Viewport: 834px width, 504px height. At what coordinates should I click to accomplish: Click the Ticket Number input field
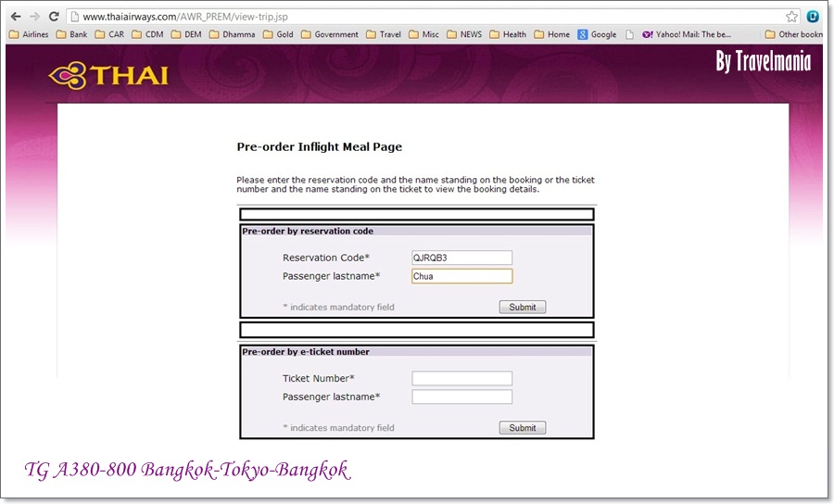(461, 379)
